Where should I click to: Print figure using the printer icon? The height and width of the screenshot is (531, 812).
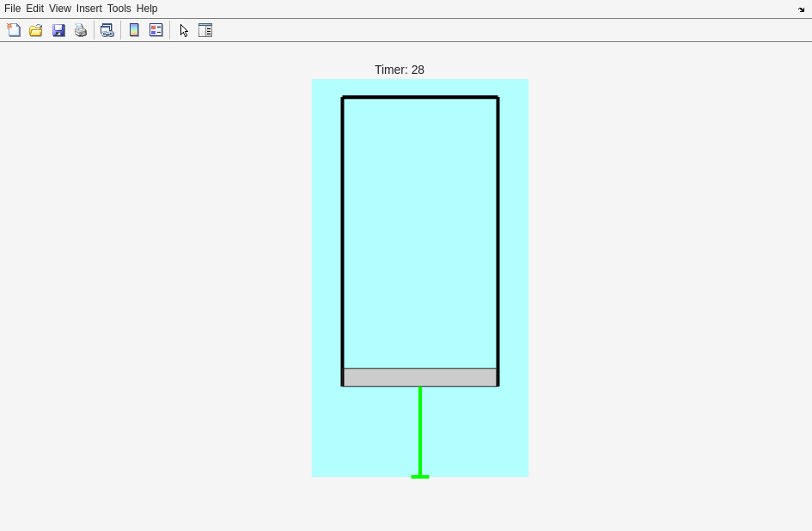coord(81,30)
